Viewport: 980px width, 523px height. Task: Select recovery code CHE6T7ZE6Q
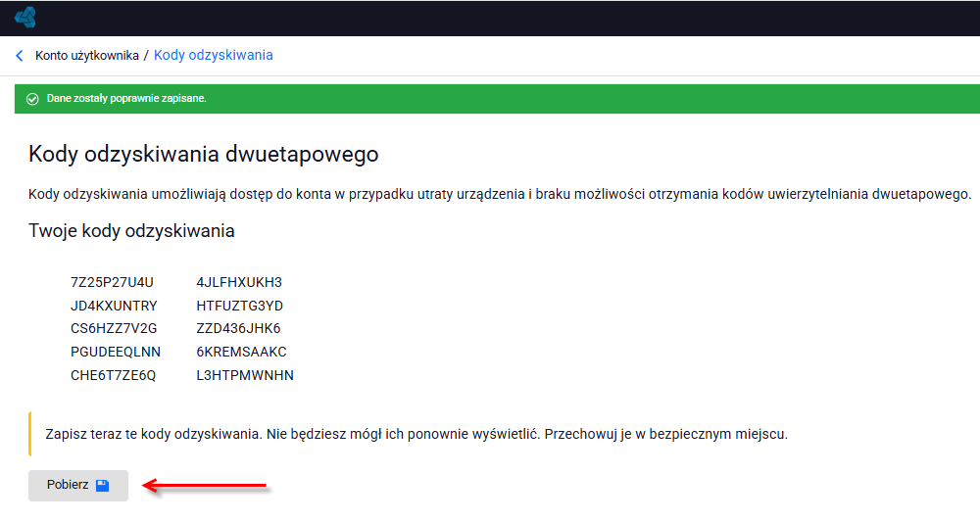[x=113, y=375]
